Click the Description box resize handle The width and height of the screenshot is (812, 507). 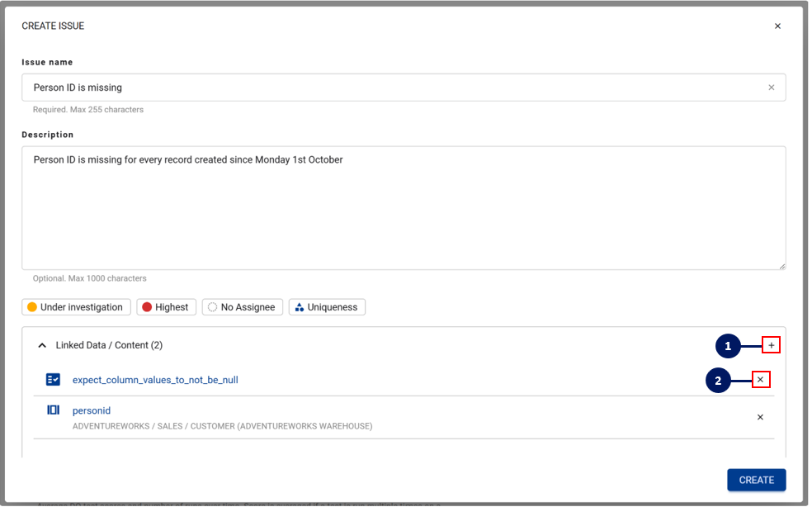pos(781,265)
